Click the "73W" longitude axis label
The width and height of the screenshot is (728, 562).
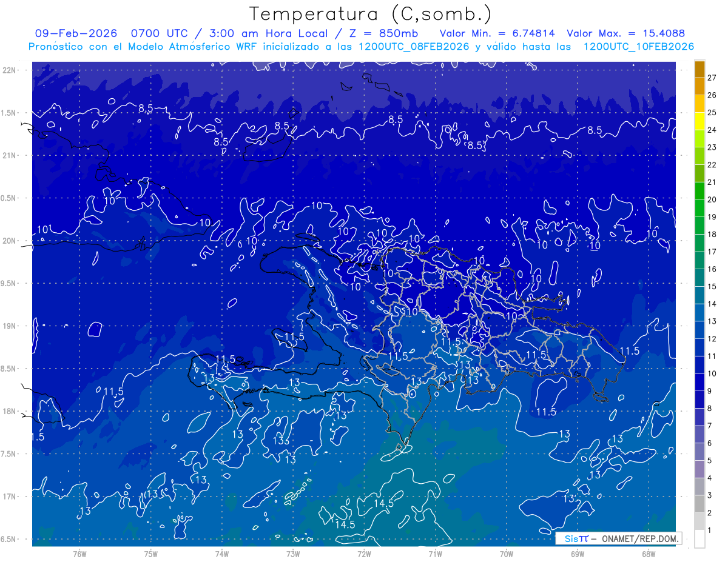coord(293,554)
